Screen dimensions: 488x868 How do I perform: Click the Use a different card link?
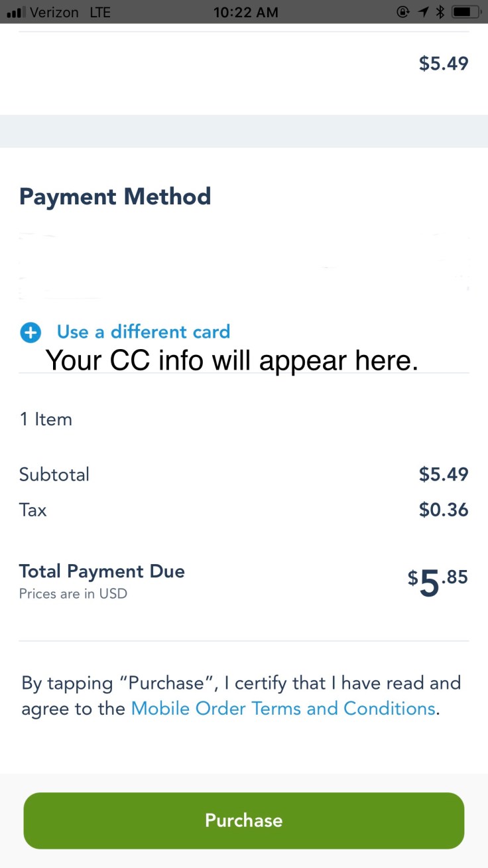click(x=143, y=332)
